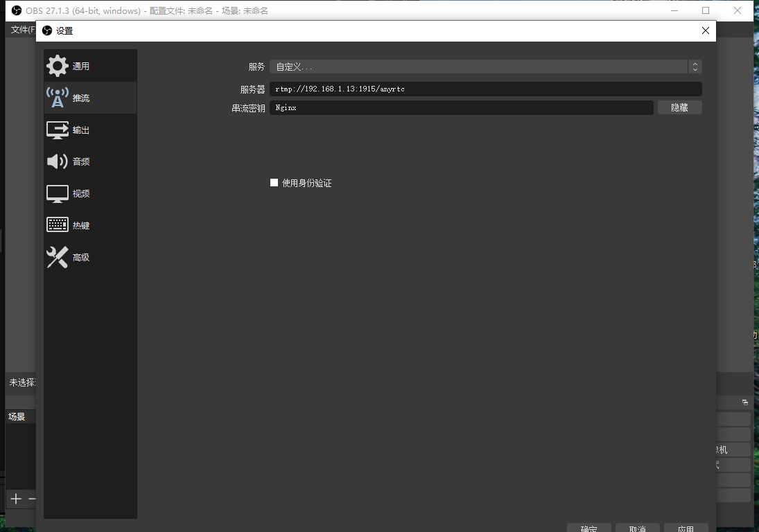This screenshot has width=759, height=532.
Task: Open the Advanced (高级) tools icon
Action: point(57,257)
